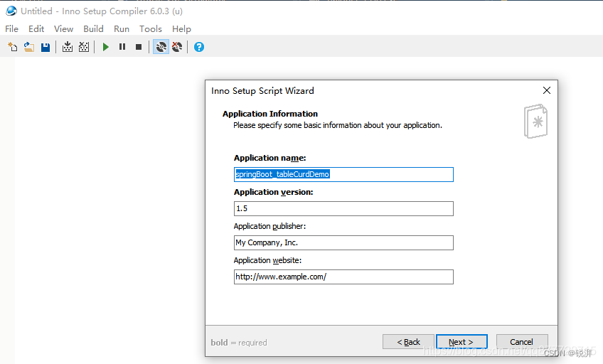Click the Target Uninstall toolbar icon
Viewport: 603px width, 364px height.
tap(177, 47)
